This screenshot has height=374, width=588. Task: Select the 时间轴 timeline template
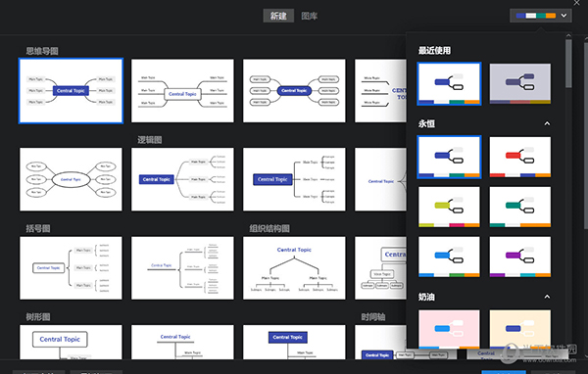point(380,342)
